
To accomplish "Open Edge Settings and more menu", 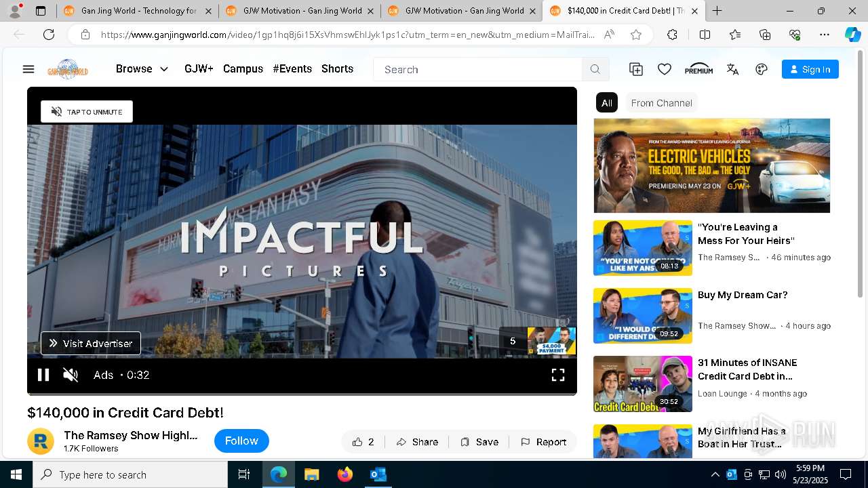I will [x=824, y=35].
